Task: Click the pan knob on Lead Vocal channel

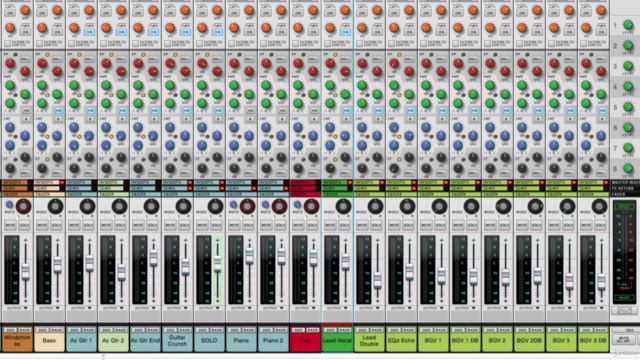Action: click(343, 207)
